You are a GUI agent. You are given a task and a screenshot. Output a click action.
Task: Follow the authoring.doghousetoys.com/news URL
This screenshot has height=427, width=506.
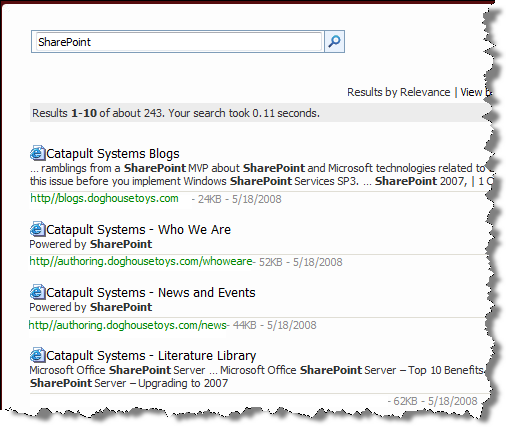point(128,325)
